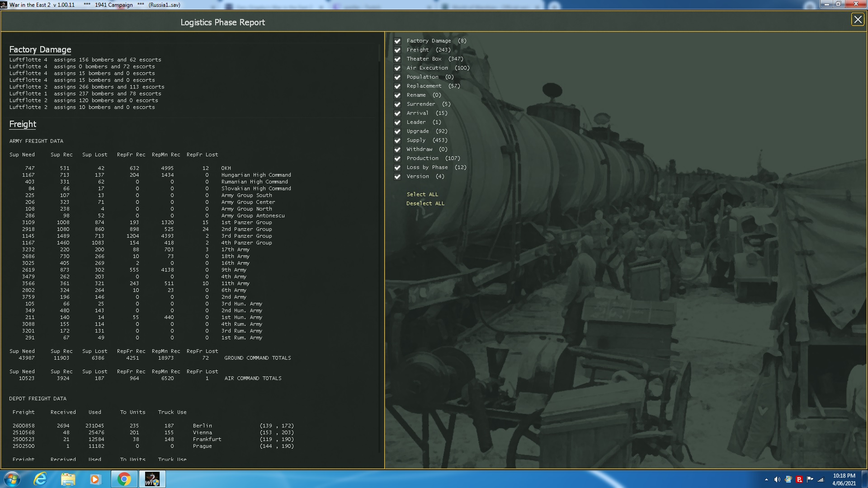Open Google Chrome from taskbar
Screen dimensions: 868x488
tap(124, 479)
